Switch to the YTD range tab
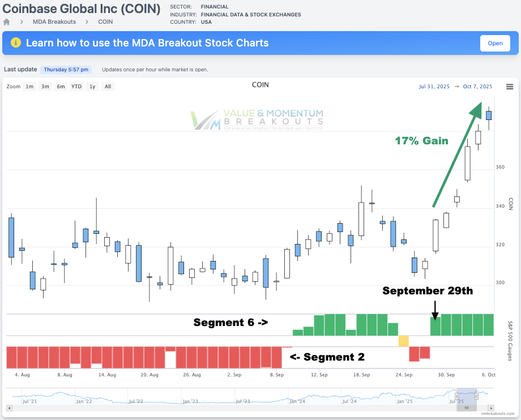 pyautogui.click(x=76, y=87)
